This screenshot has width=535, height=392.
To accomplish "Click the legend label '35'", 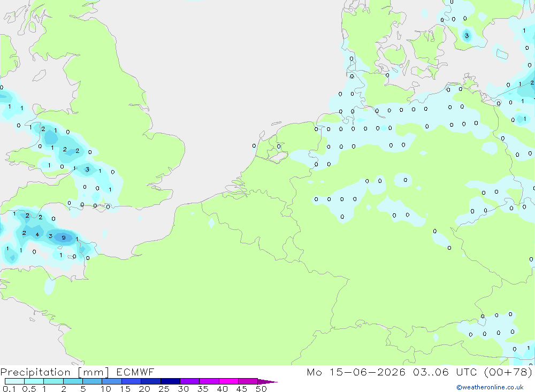I will (x=203, y=389).
